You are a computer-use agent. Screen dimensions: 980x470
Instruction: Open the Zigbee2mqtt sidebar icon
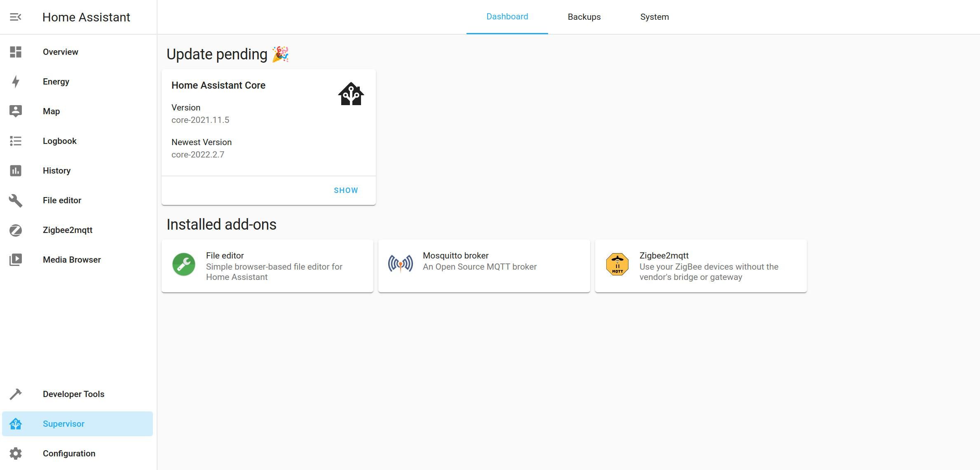(x=16, y=230)
